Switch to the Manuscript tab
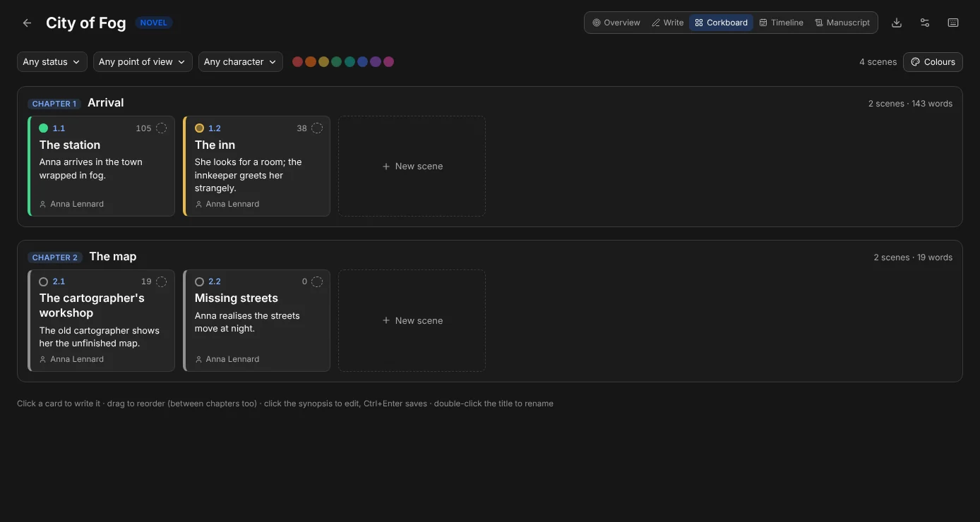The height and width of the screenshot is (522, 980). [x=842, y=23]
